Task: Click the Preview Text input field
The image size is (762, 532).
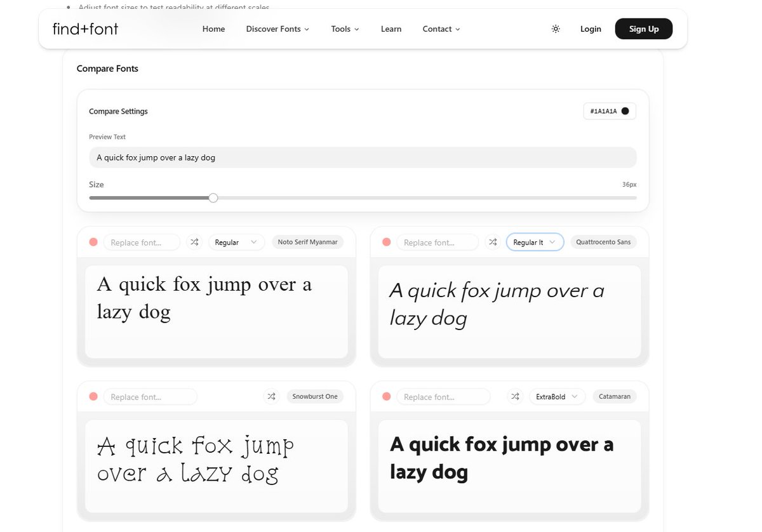Action: point(363,157)
